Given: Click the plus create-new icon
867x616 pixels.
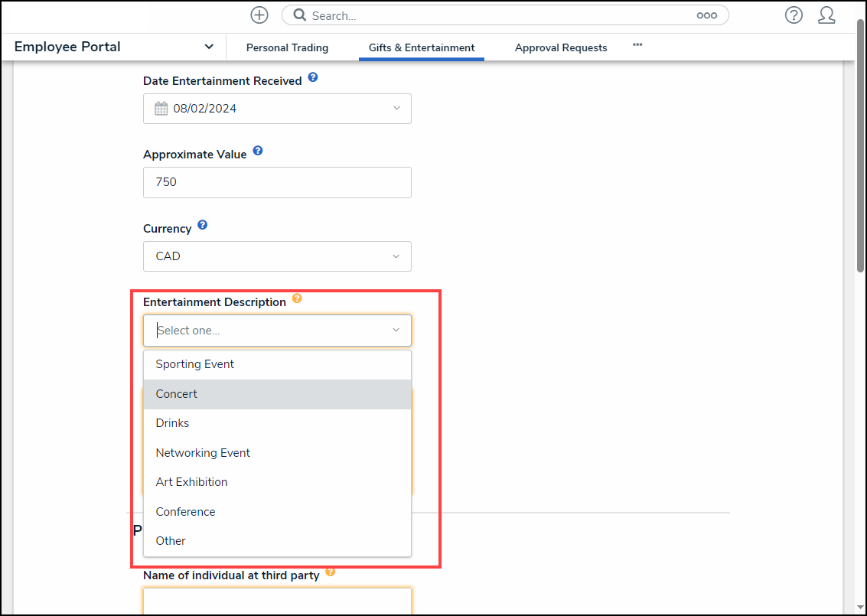Looking at the screenshot, I should point(259,15).
